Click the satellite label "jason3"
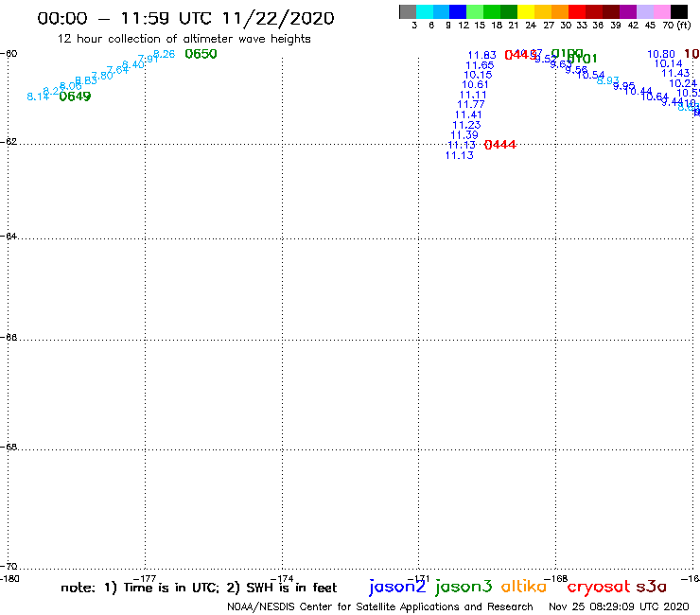Viewport: 700px width, 615px height. point(464,588)
